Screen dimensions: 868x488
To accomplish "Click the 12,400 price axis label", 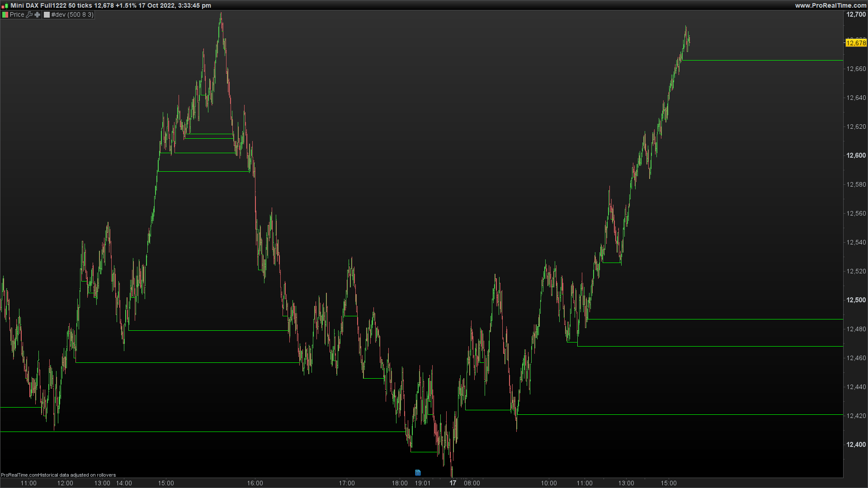I will (856, 445).
